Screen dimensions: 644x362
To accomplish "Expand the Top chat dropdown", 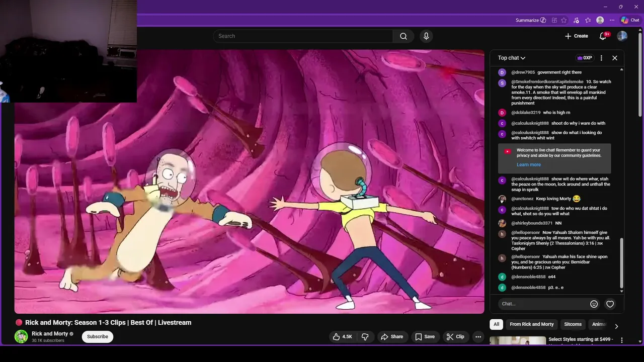I will point(512,58).
